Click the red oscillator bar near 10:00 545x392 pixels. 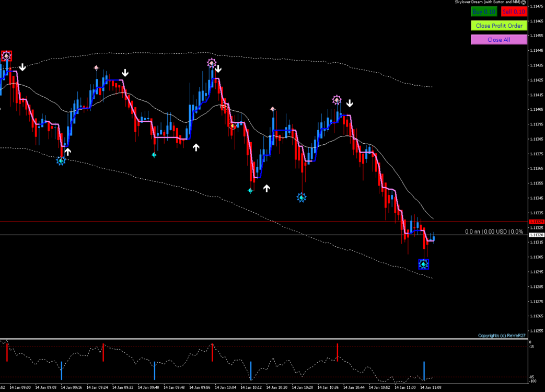click(x=212, y=352)
